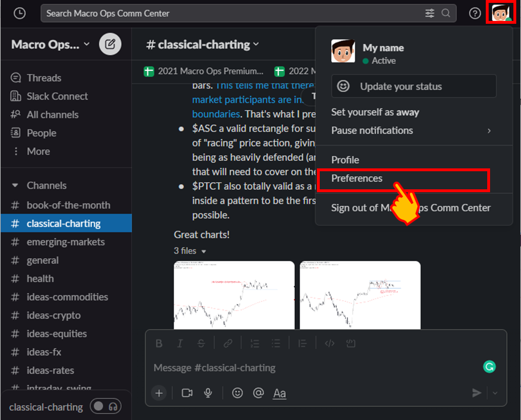Screen dimensions: 521x420
Task: Open search filter options icon
Action: tap(430, 13)
